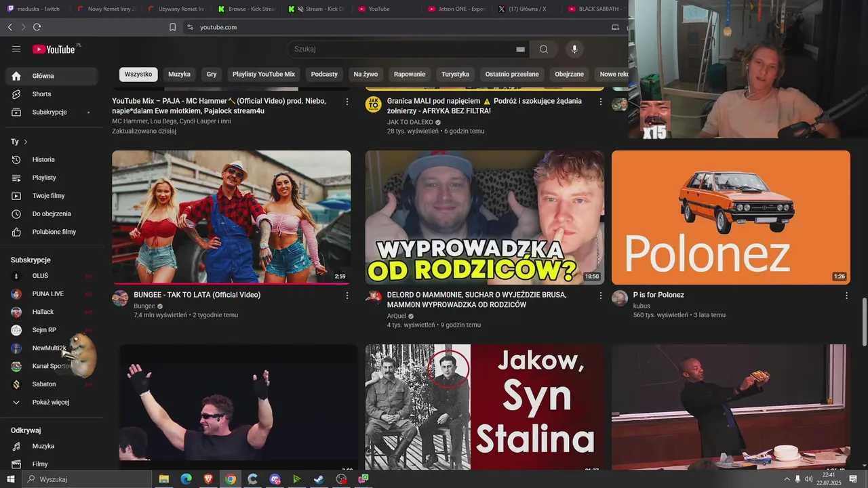The width and height of the screenshot is (868, 488).
Task: Open the on-screen keyboard icon in search box
Action: click(x=520, y=49)
